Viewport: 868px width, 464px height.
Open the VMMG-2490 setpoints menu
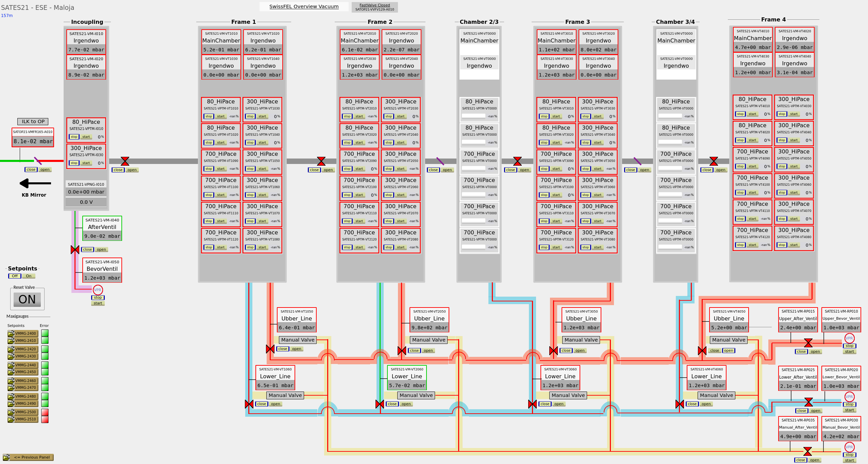click(x=23, y=403)
